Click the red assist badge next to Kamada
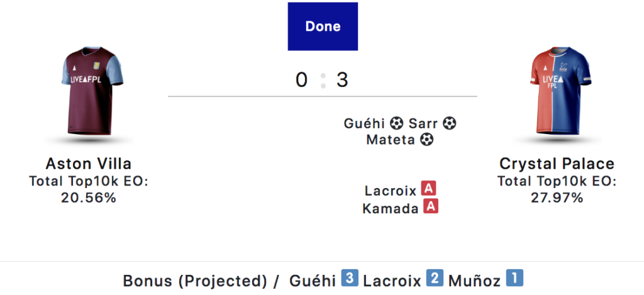This screenshot has height=295, width=644. click(431, 207)
